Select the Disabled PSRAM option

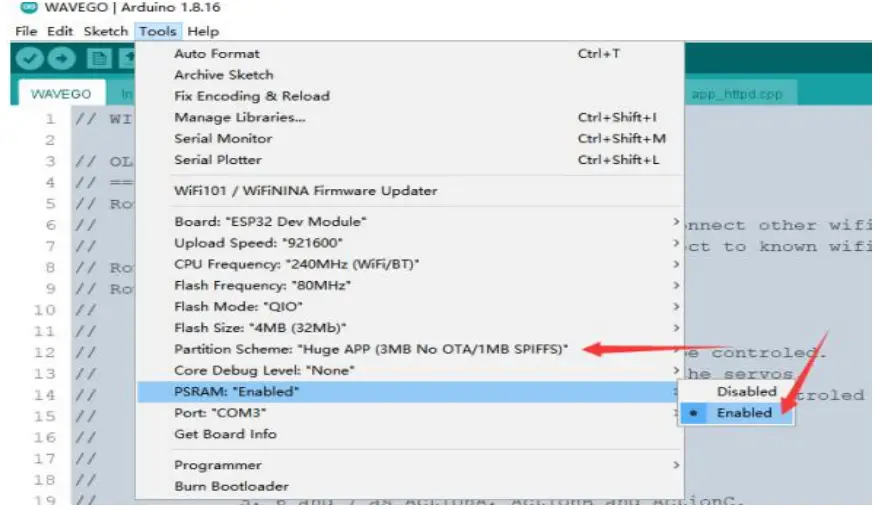click(x=736, y=392)
